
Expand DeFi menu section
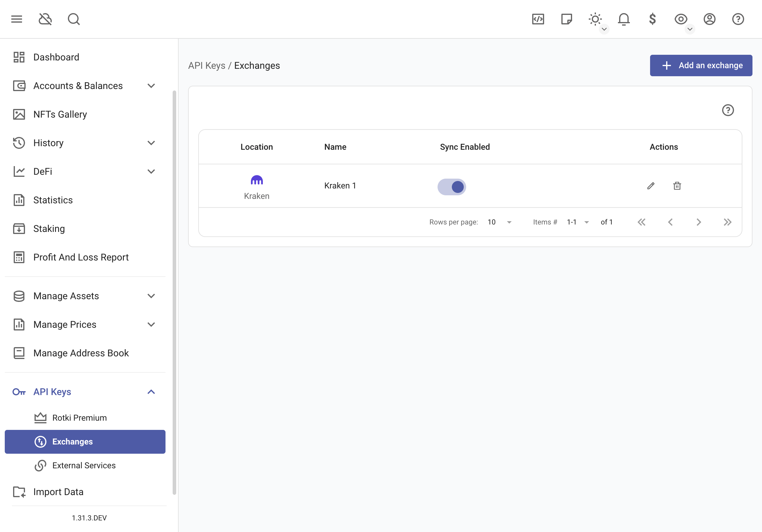[151, 171]
